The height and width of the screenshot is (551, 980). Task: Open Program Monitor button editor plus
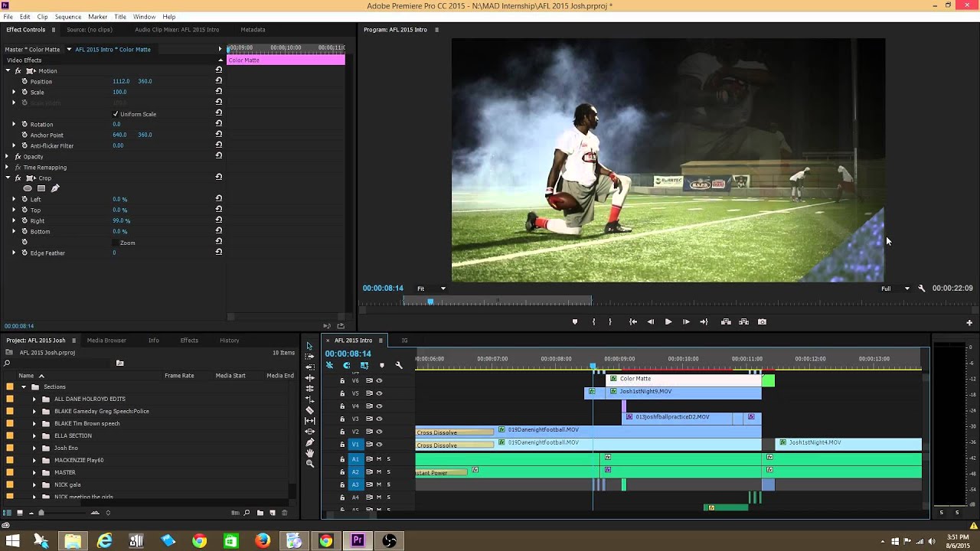pyautogui.click(x=969, y=322)
